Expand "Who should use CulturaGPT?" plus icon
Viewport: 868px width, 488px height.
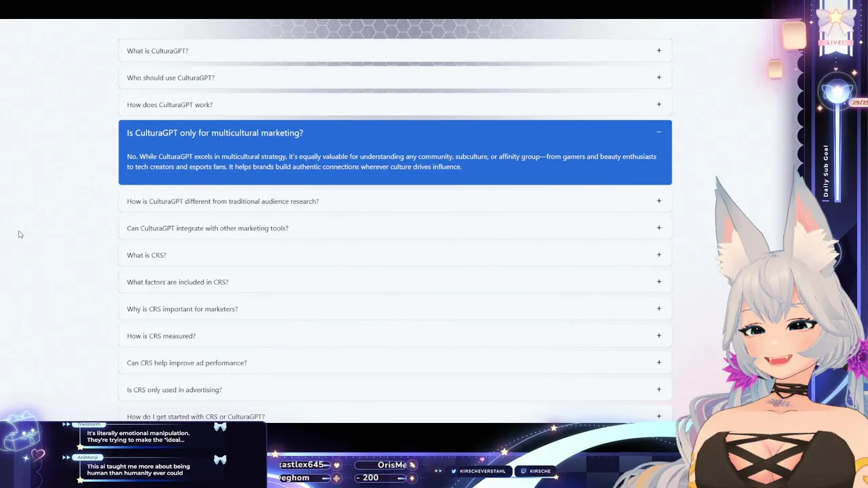658,77
